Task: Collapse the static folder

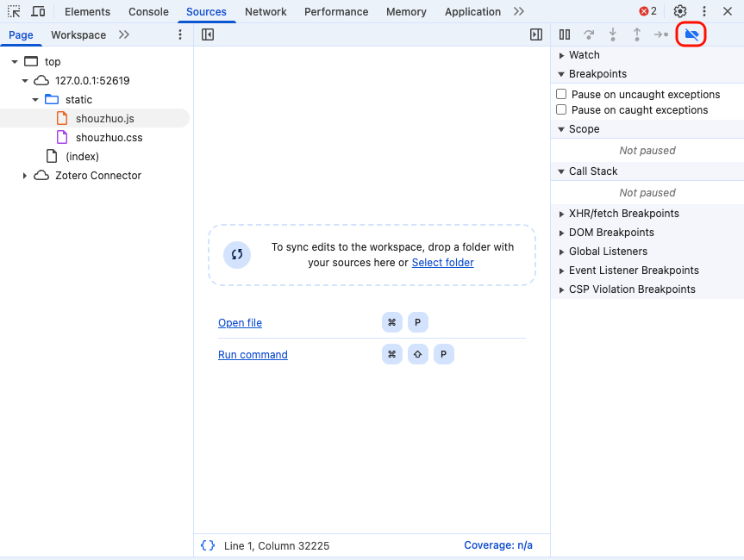Action: point(35,100)
